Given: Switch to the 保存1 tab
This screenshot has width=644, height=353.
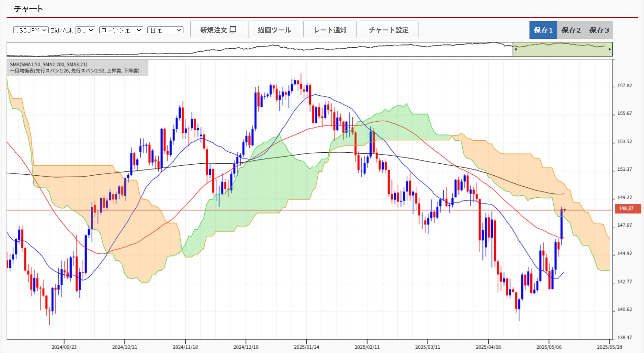Looking at the screenshot, I should pyautogui.click(x=543, y=30).
